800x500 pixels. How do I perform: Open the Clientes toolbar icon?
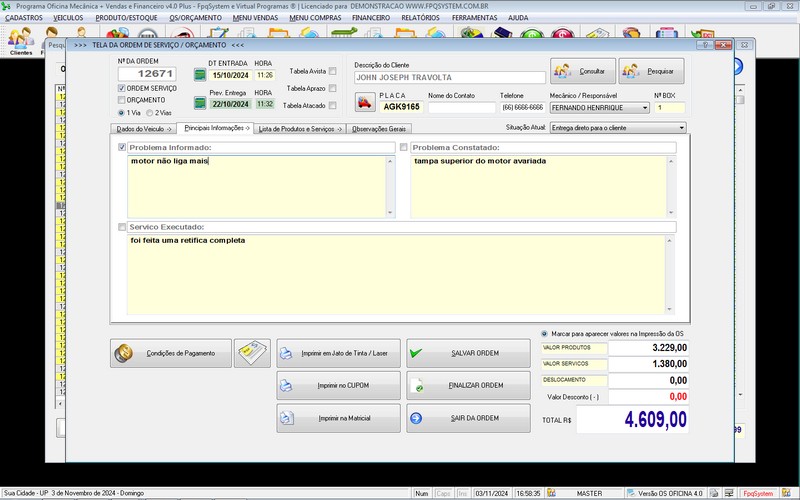pyautogui.click(x=21, y=41)
